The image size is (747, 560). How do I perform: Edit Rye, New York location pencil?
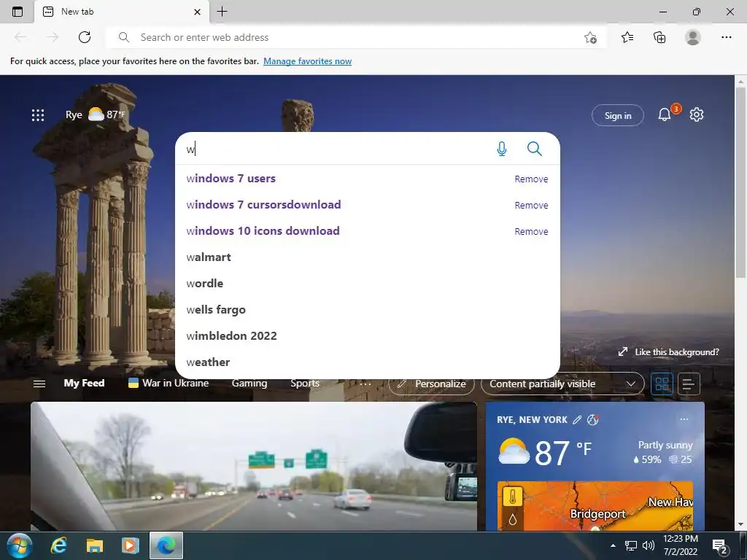click(577, 419)
